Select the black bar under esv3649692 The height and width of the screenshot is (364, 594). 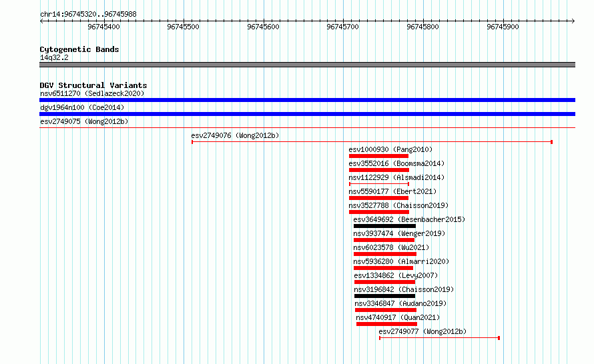[x=384, y=226]
